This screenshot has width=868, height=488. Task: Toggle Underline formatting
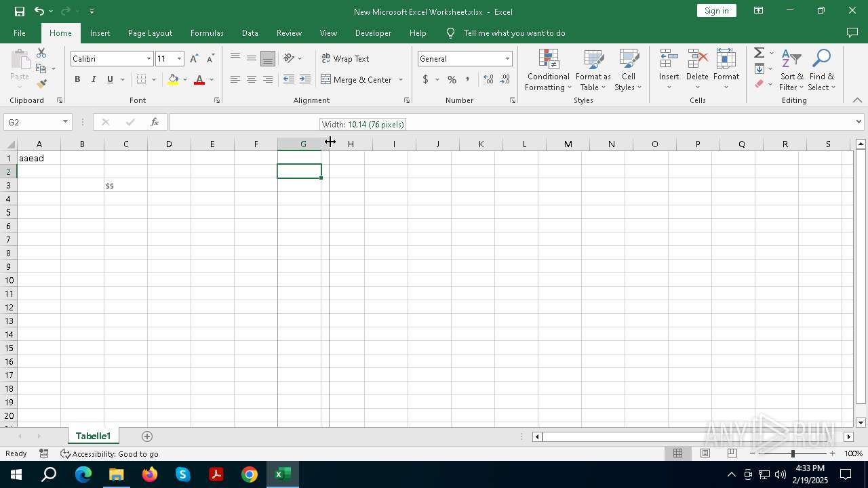click(110, 79)
